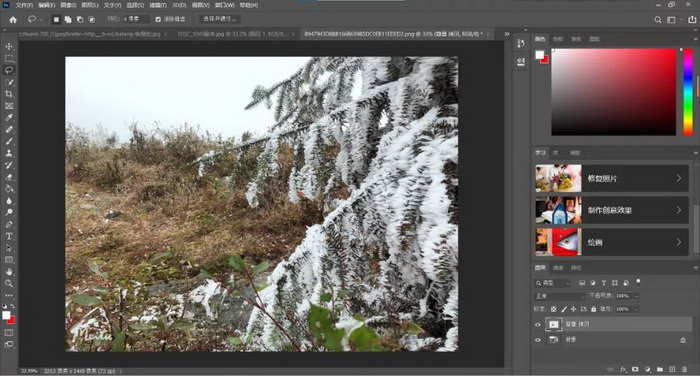
Task: Select the Horizontal Type tool
Action: pyautogui.click(x=9, y=236)
